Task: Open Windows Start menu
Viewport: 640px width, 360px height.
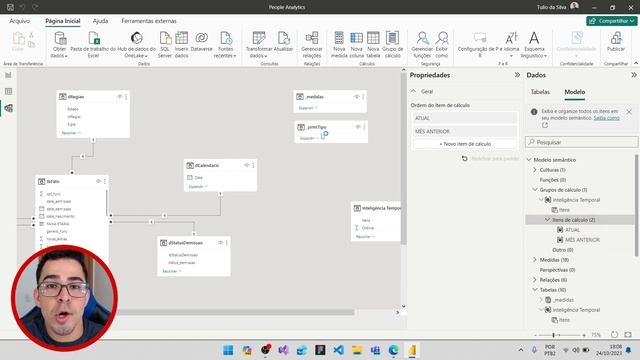Action: tap(228, 350)
